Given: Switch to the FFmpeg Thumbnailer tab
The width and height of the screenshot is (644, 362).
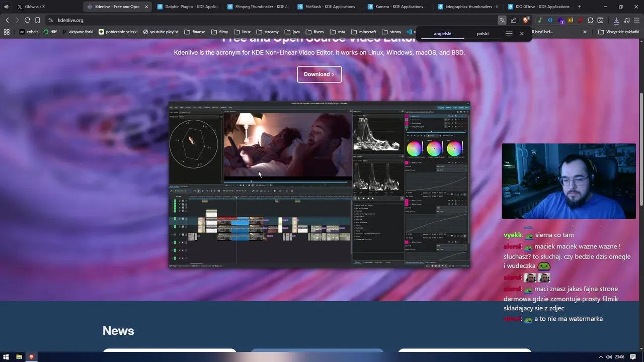Looking at the screenshot, I should coord(257,7).
